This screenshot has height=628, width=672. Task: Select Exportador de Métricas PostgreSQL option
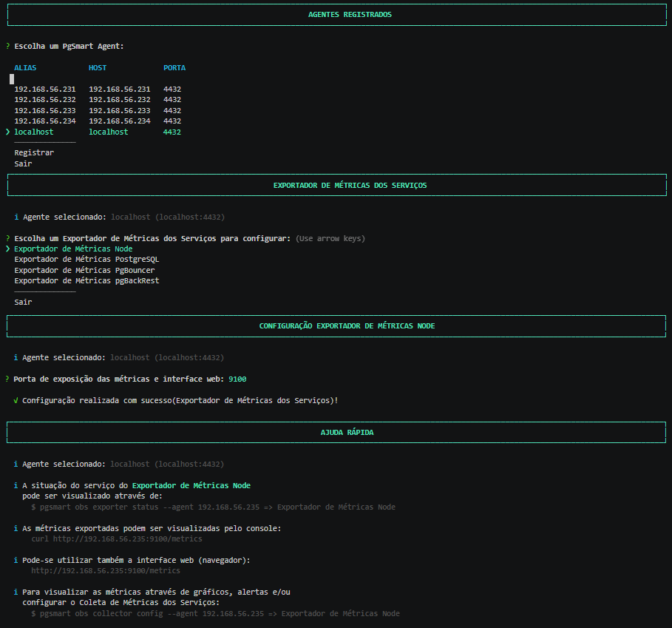(86, 260)
